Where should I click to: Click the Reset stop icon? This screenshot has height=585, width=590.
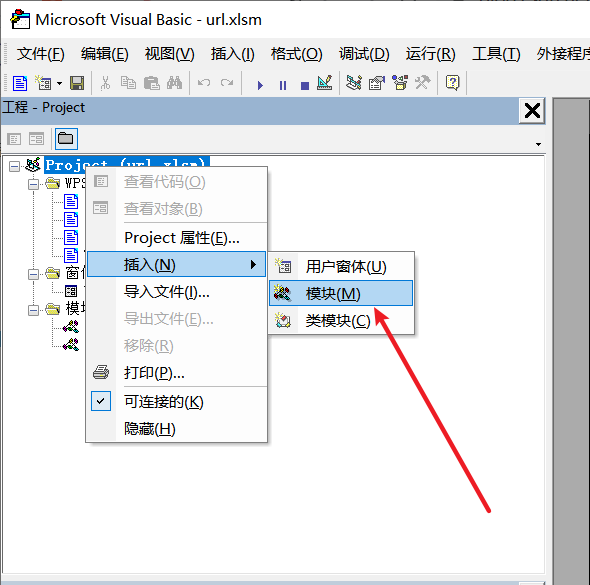click(305, 86)
